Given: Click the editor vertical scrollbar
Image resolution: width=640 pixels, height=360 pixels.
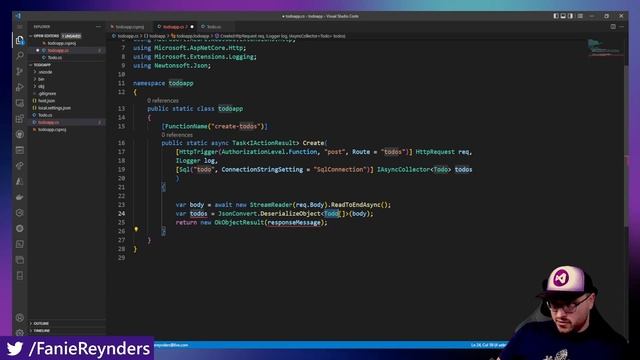Looking at the screenshot, I should coord(626,146).
